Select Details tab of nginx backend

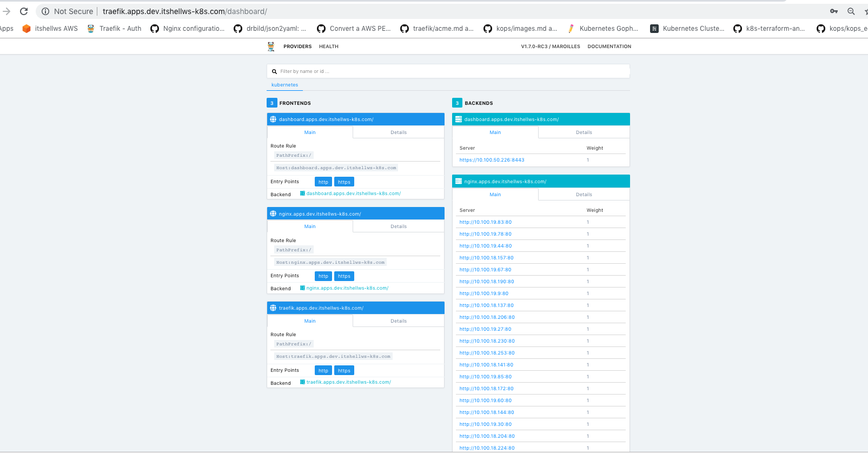pyautogui.click(x=584, y=195)
